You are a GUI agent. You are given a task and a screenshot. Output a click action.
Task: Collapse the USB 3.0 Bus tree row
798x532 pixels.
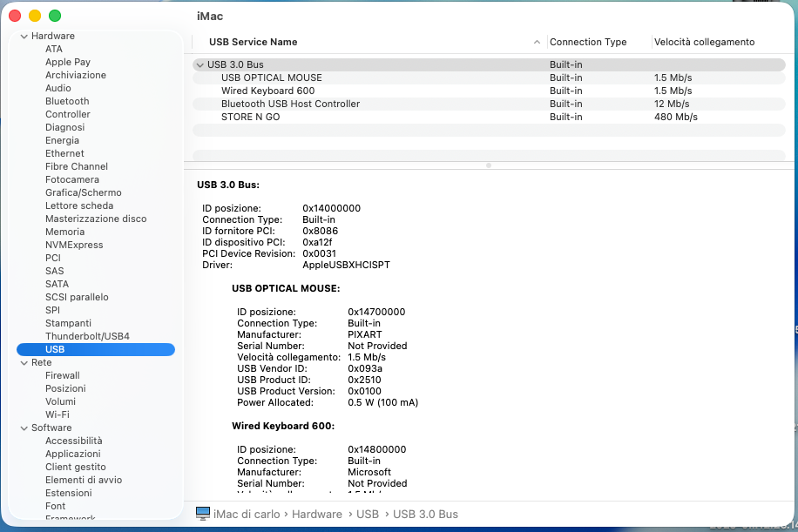[x=200, y=64]
